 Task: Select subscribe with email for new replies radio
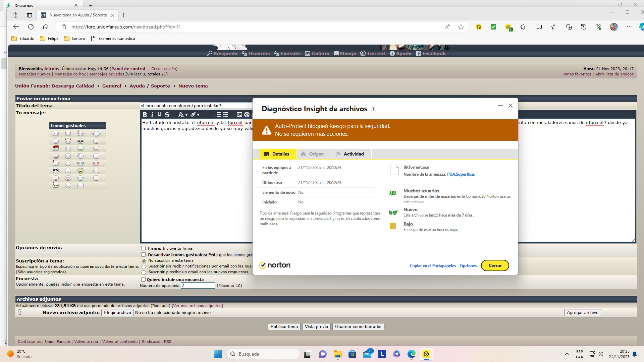(144, 273)
